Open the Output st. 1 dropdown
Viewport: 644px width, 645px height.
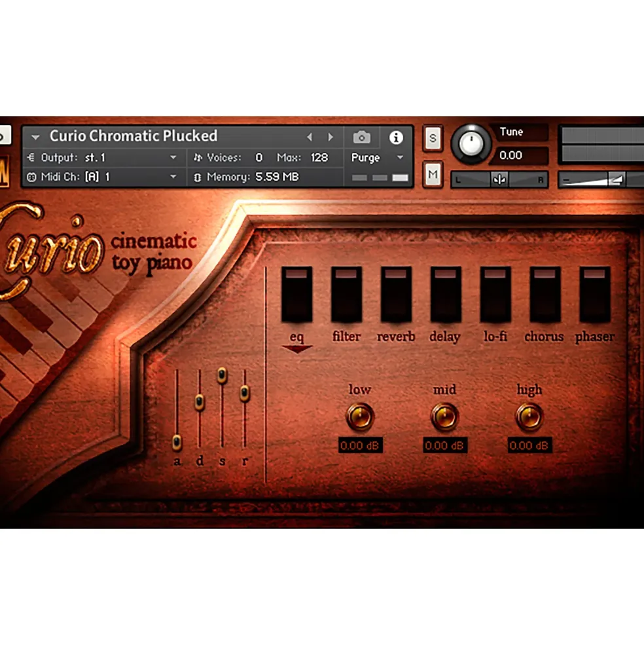click(173, 157)
